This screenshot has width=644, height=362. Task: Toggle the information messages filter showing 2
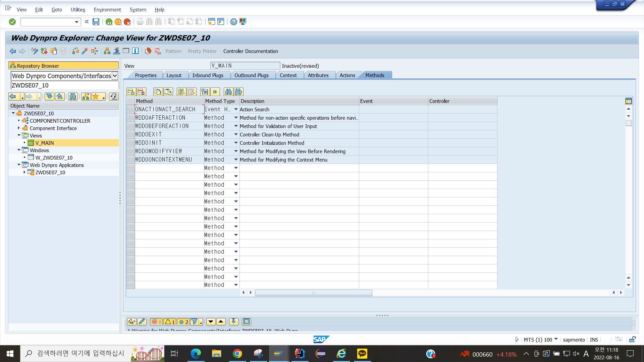click(183, 322)
